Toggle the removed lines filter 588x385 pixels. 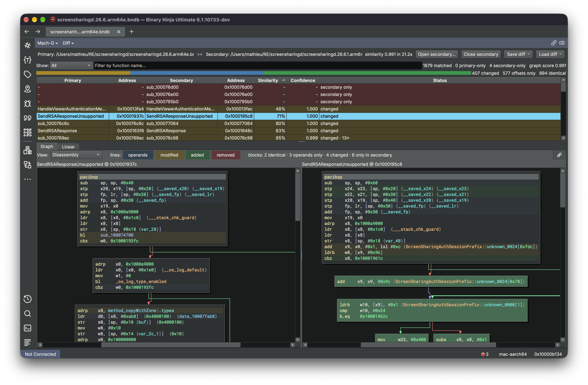pyautogui.click(x=225, y=155)
